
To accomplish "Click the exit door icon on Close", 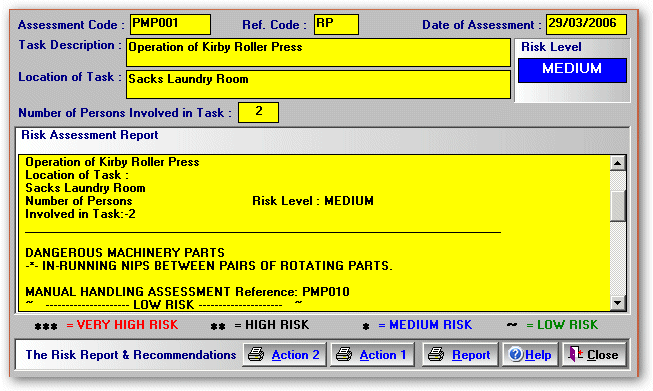I will (576, 354).
